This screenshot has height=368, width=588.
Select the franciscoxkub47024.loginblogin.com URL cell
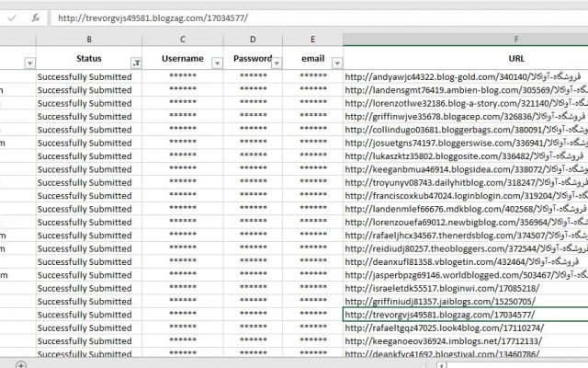(x=466, y=195)
